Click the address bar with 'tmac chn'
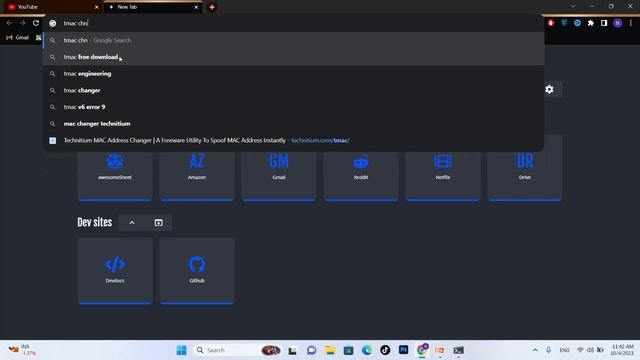 (293, 23)
